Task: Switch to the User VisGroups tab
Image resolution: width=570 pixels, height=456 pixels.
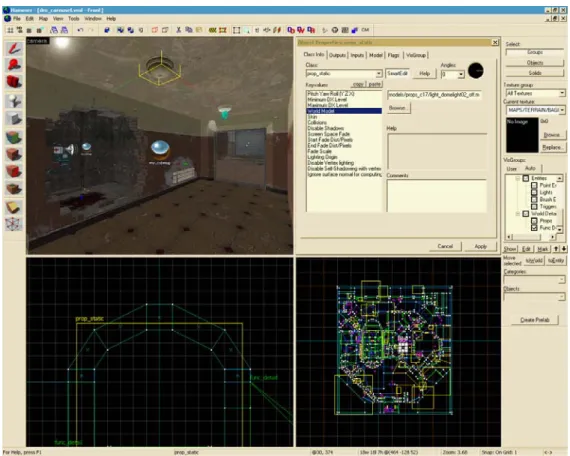Action: pyautogui.click(x=511, y=169)
